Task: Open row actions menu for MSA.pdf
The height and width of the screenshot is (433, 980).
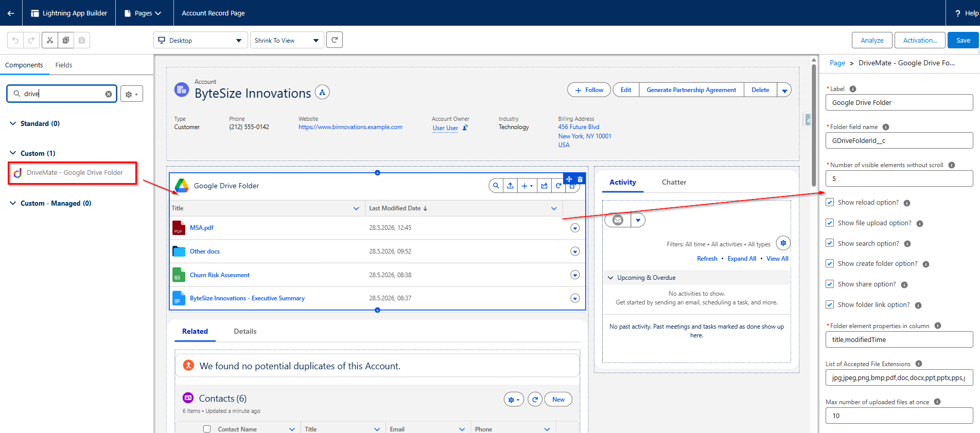Action: coord(575,228)
